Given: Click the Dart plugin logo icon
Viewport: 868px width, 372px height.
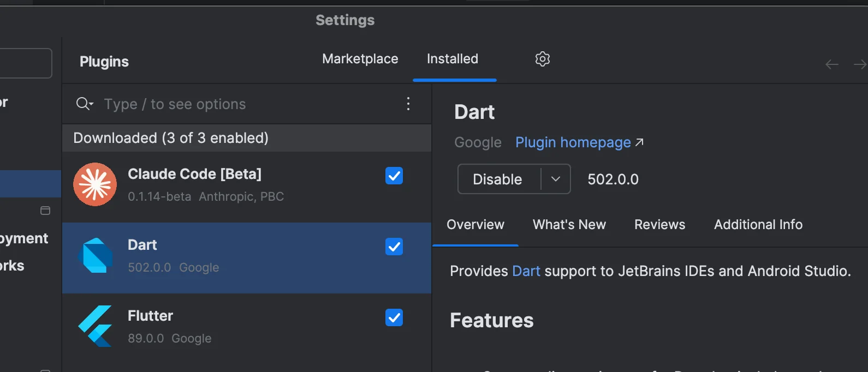Looking at the screenshot, I should pos(96,255).
